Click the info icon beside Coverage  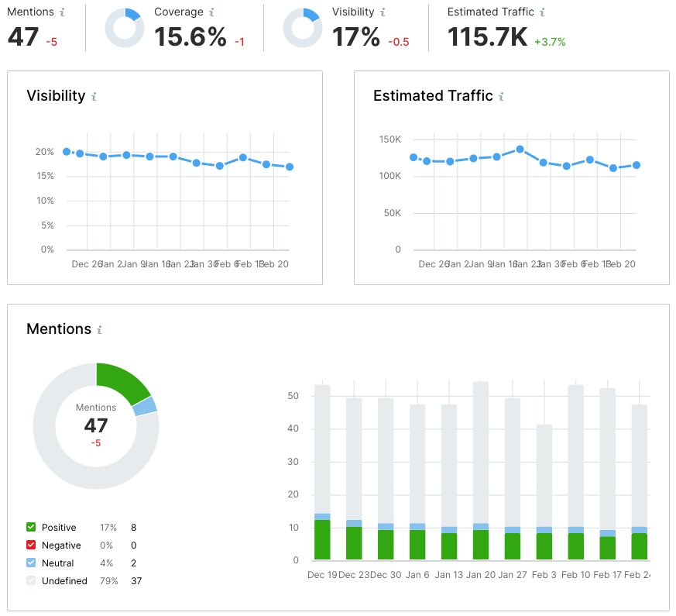pyautogui.click(x=211, y=12)
